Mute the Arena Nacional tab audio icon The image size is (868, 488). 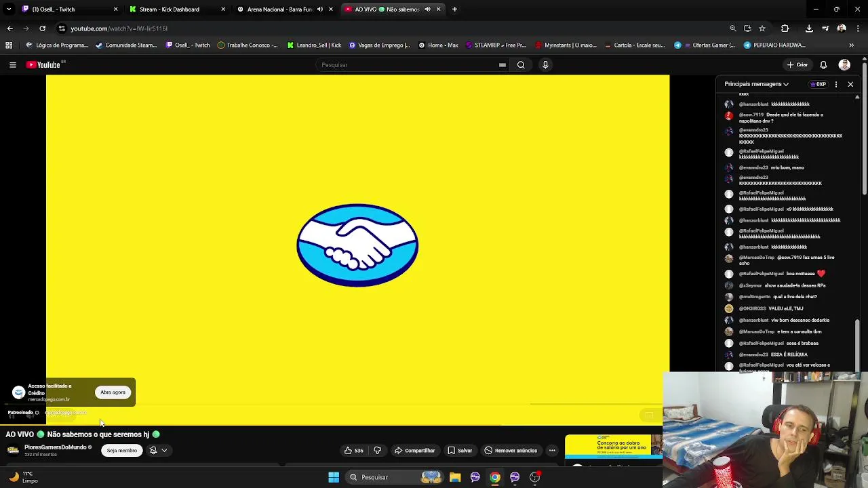320,9
